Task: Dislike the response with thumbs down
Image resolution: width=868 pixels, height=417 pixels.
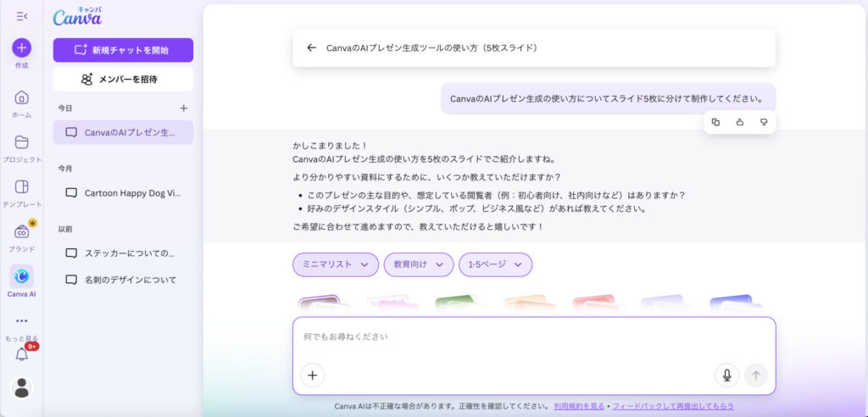Action: pyautogui.click(x=763, y=122)
